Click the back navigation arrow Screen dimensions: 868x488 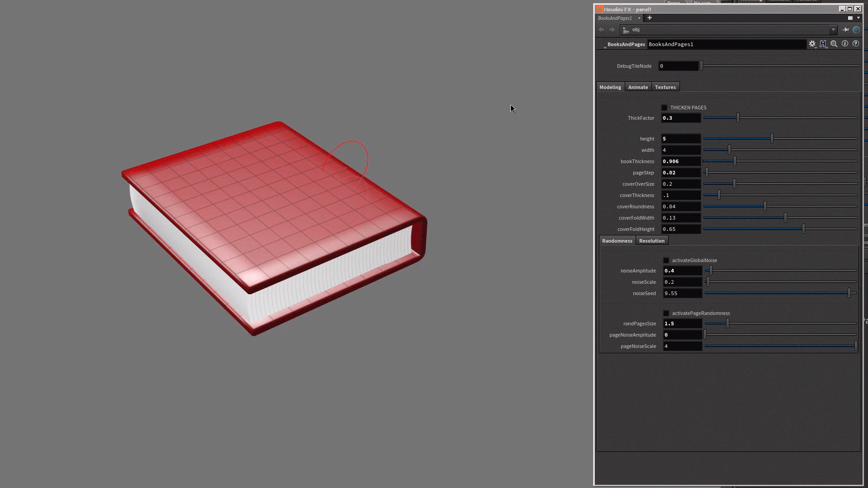pos(601,29)
